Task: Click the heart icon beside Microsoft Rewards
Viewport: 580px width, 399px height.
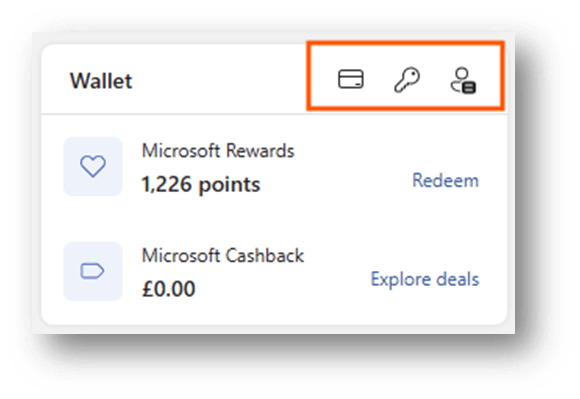Action: 93,166
